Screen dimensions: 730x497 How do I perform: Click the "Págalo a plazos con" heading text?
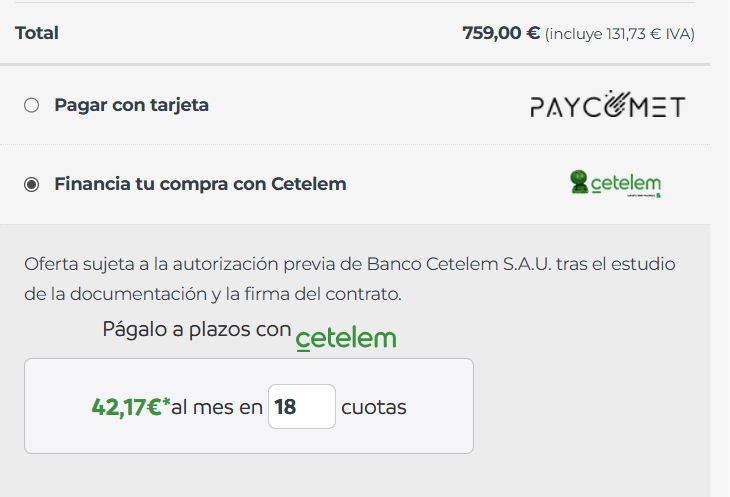coord(196,329)
